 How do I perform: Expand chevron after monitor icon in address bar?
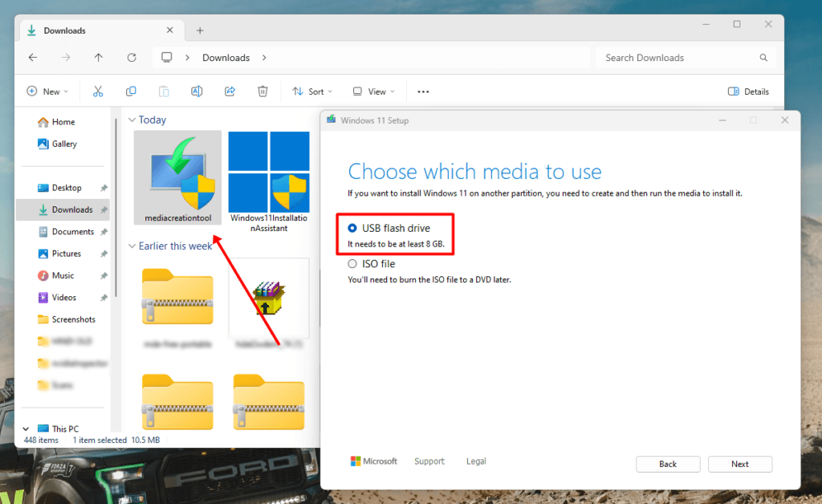click(x=187, y=58)
